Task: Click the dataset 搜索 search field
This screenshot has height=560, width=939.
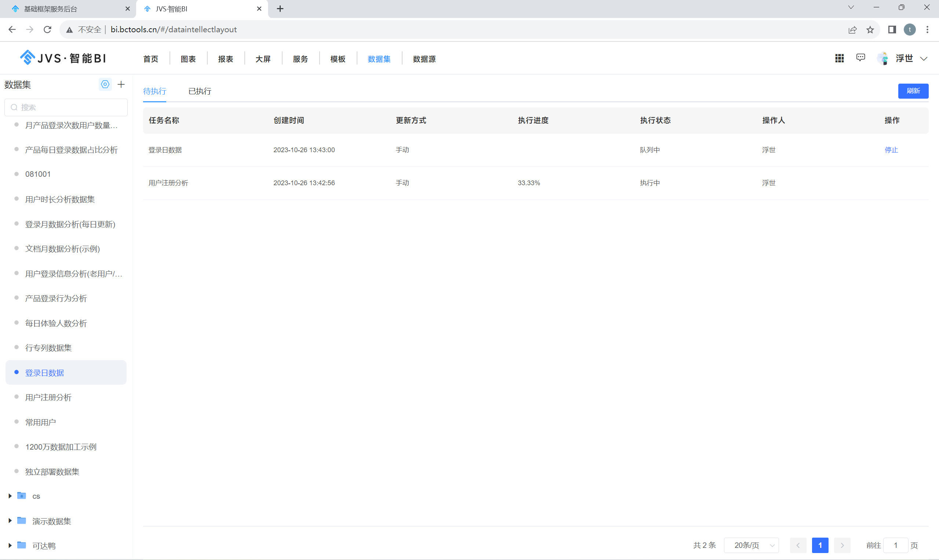Action: 66,107
